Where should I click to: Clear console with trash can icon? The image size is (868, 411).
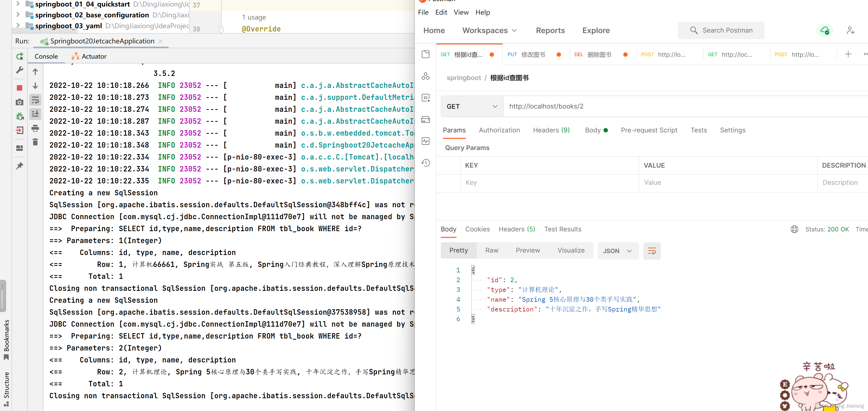(35, 142)
